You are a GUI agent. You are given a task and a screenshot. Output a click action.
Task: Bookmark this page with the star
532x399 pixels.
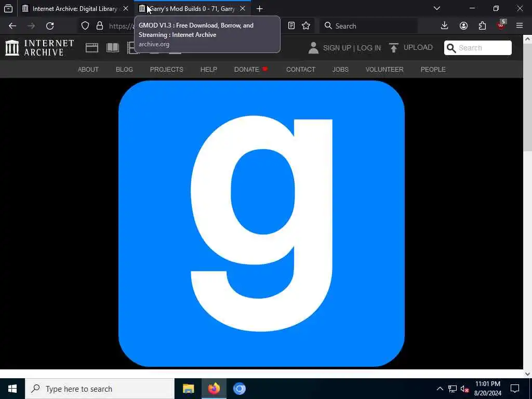306,26
